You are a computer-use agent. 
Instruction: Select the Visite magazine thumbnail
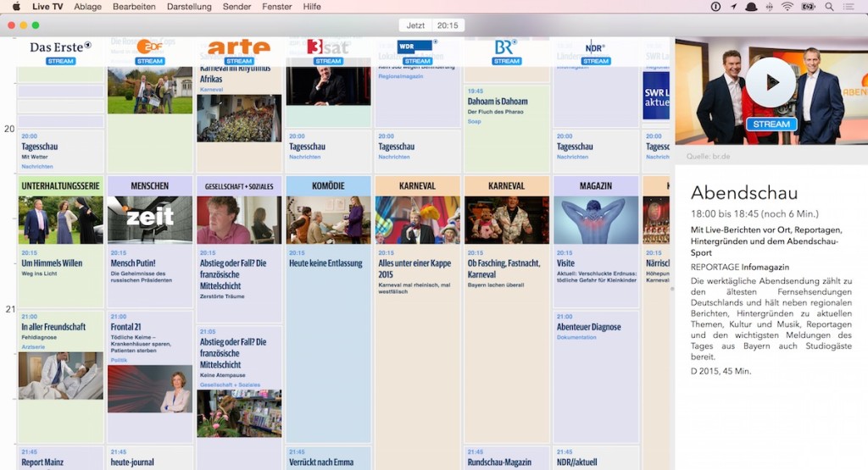click(x=596, y=220)
